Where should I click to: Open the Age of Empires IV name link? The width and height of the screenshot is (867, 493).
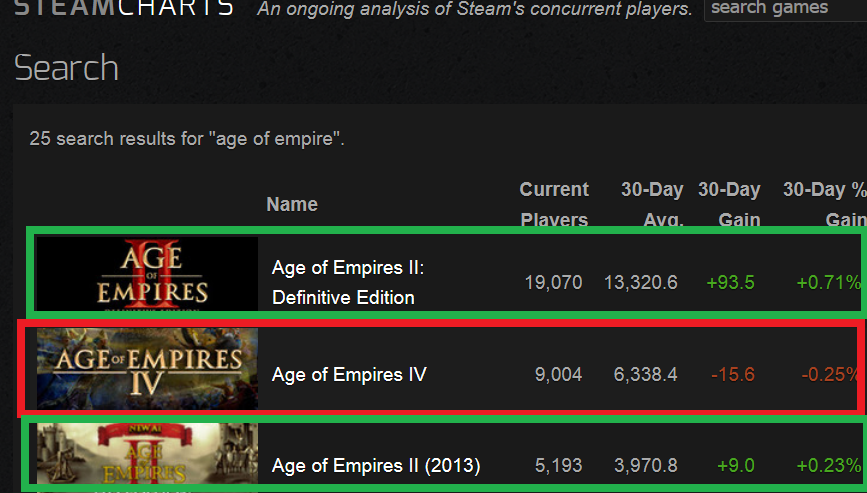tap(349, 375)
